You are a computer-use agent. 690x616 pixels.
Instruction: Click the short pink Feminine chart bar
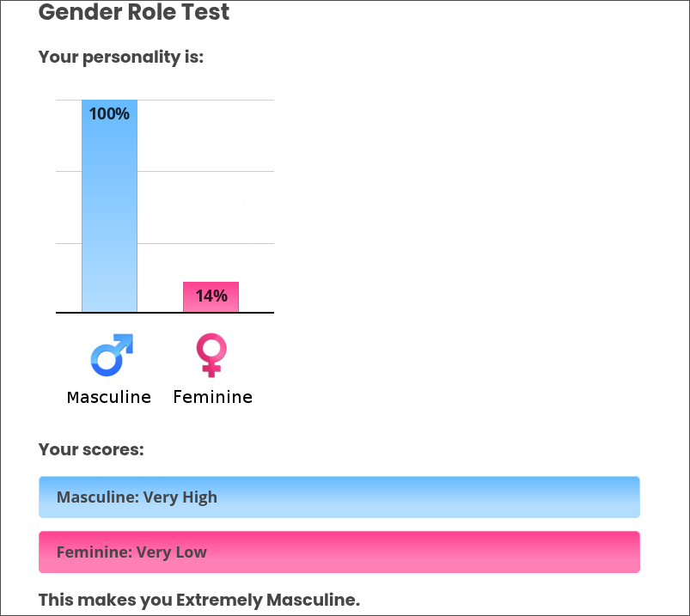click(x=211, y=303)
